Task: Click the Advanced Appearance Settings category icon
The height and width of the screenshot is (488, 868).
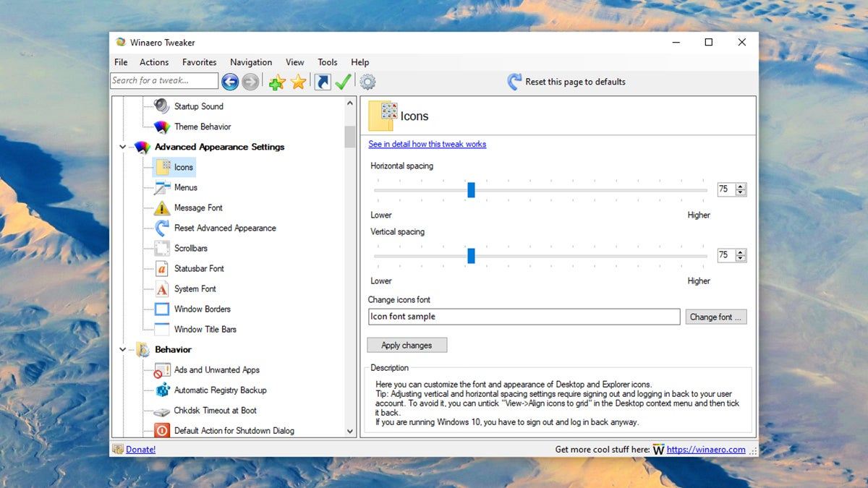Action: [142, 147]
